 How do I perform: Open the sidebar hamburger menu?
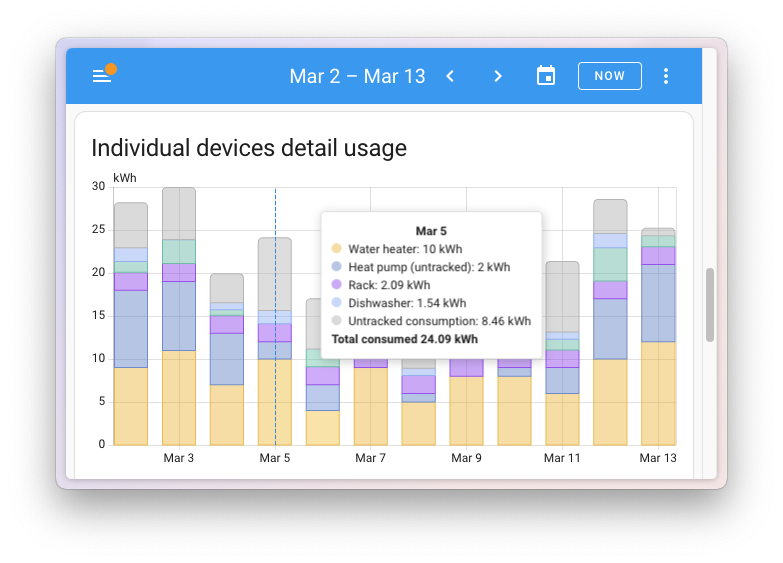101,76
